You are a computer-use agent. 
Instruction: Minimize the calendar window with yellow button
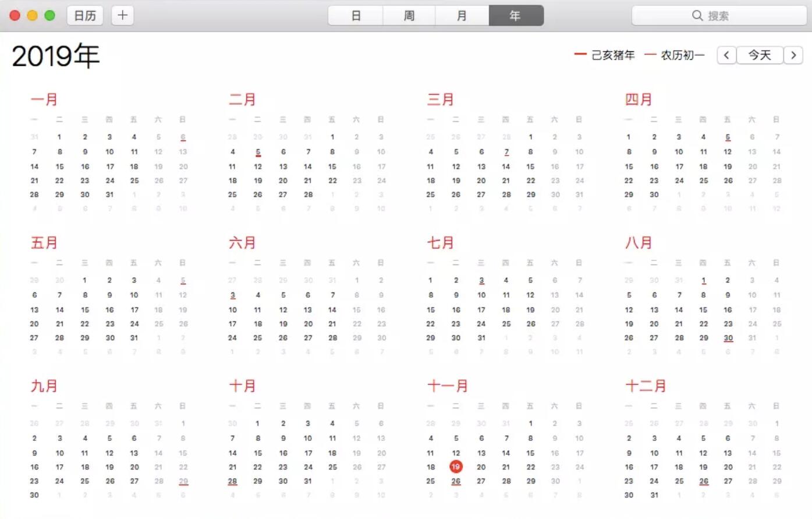pyautogui.click(x=33, y=16)
